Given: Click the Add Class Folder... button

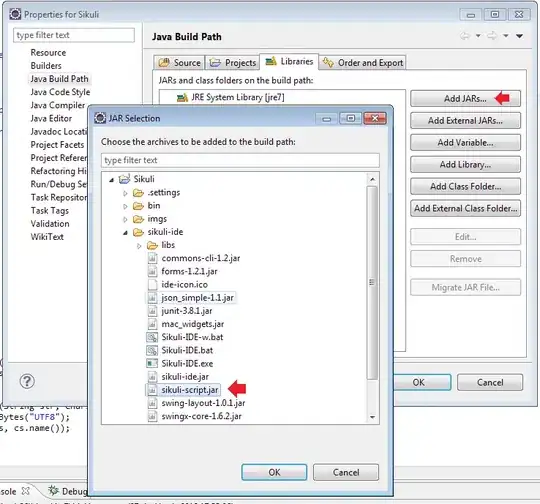Looking at the screenshot, I should point(465,186).
